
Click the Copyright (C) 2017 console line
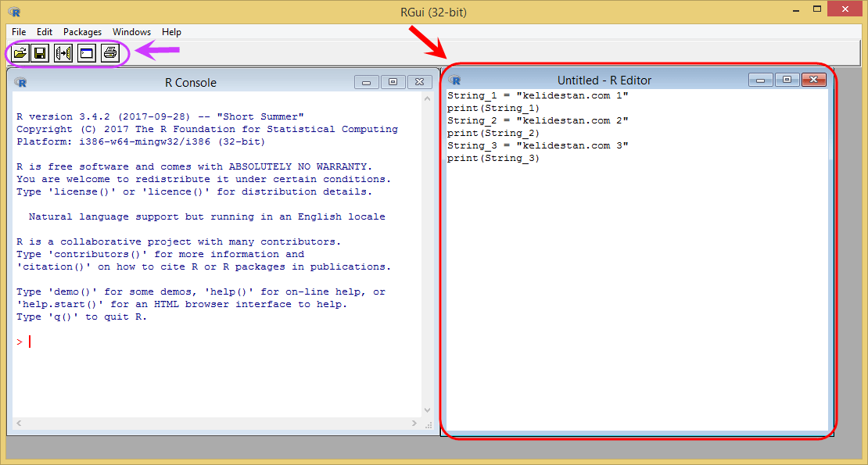click(x=207, y=130)
